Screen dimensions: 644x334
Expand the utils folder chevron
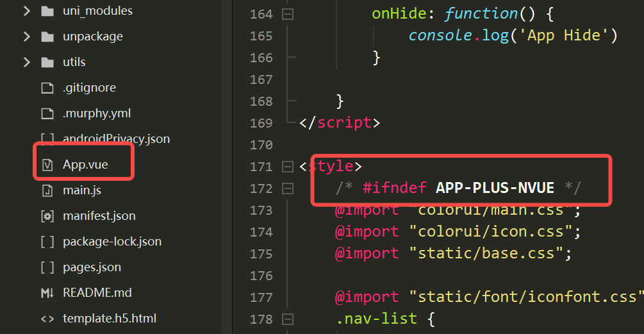tap(26, 62)
